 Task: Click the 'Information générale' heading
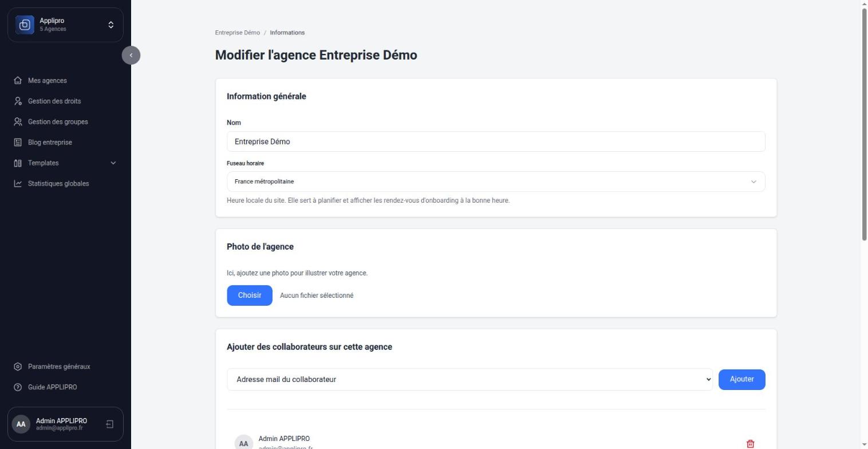pos(266,96)
